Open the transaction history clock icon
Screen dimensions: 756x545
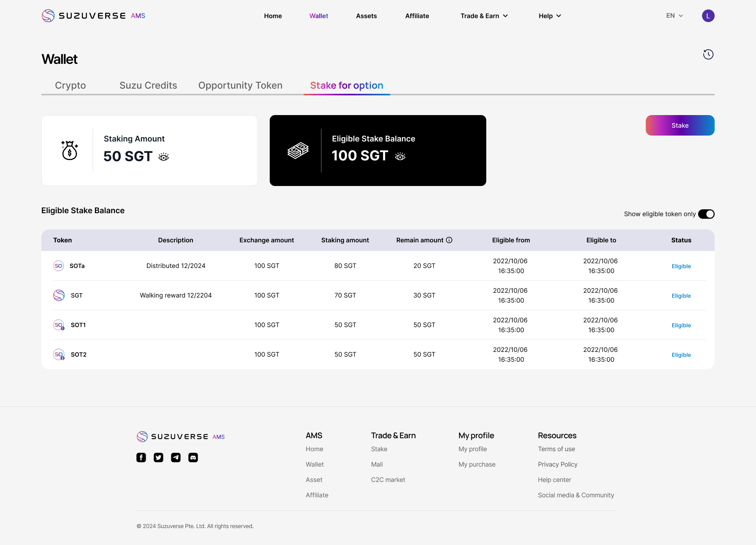[x=708, y=54]
